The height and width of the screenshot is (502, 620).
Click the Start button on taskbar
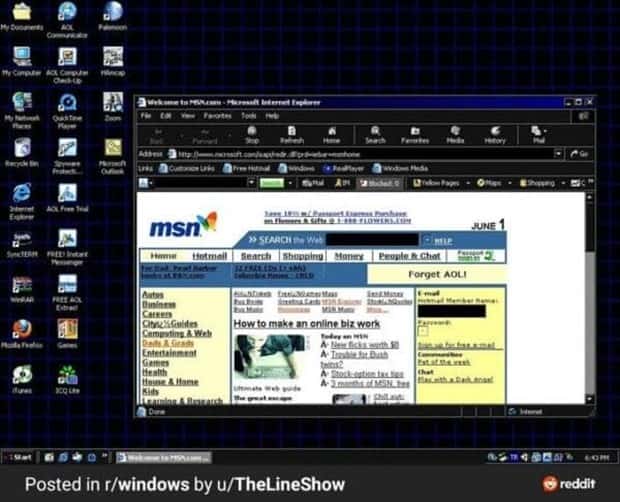[x=20, y=457]
